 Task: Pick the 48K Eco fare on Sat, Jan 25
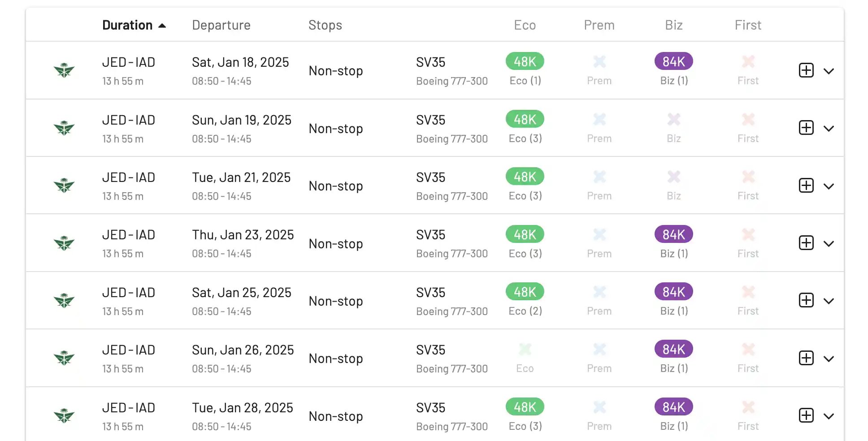pos(525,292)
